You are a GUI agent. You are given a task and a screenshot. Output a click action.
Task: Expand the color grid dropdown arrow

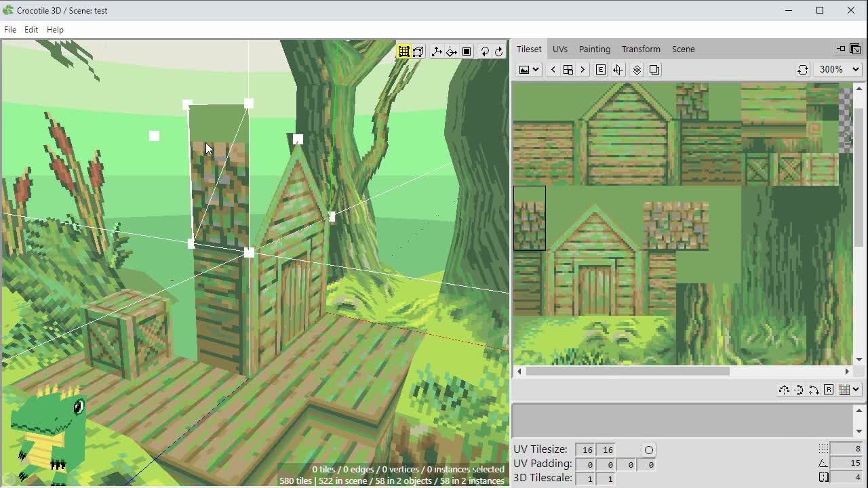856,390
